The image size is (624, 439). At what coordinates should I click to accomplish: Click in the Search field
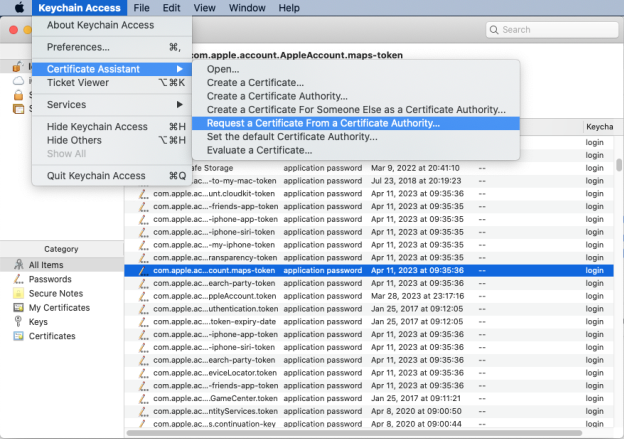[x=552, y=30]
